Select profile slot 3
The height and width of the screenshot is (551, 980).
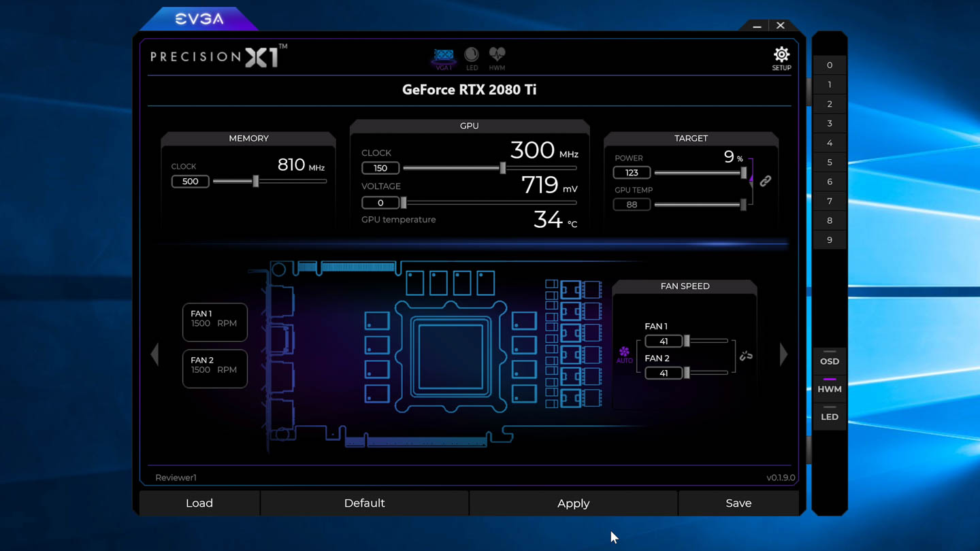(x=830, y=124)
